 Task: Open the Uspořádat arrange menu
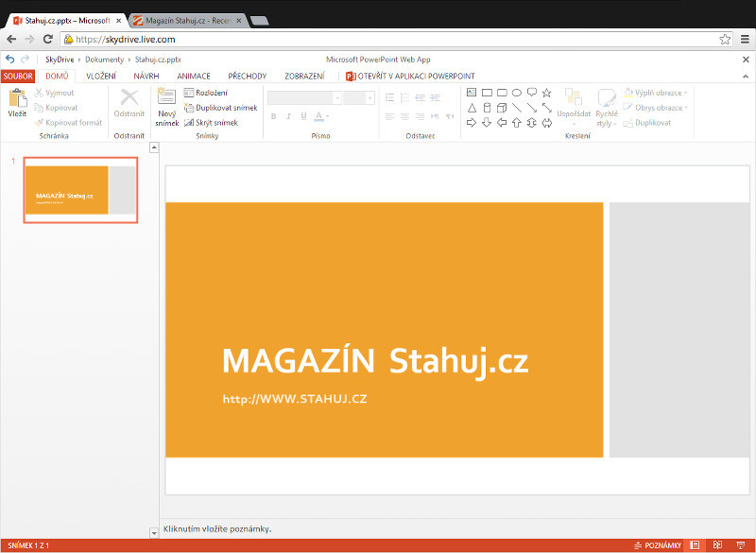pyautogui.click(x=574, y=109)
